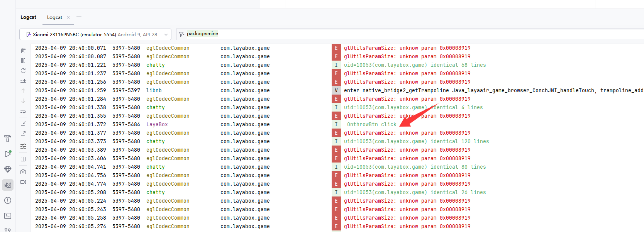Open the filter history funnel dropdown
The height and width of the screenshot is (232, 644).
[x=181, y=34]
